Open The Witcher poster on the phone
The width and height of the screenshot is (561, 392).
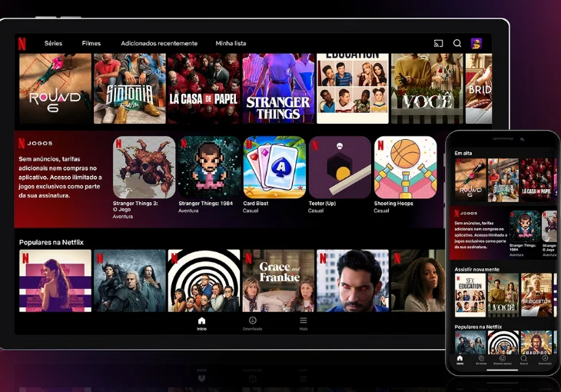(470, 342)
